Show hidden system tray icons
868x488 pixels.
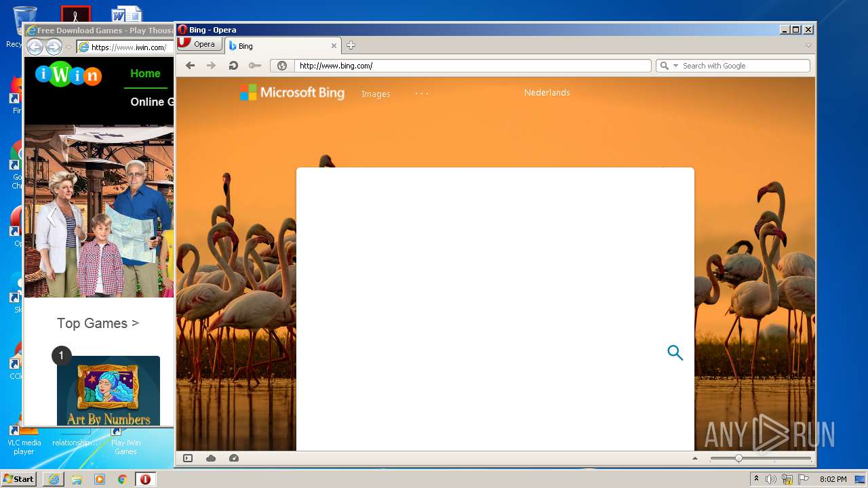tap(756, 479)
